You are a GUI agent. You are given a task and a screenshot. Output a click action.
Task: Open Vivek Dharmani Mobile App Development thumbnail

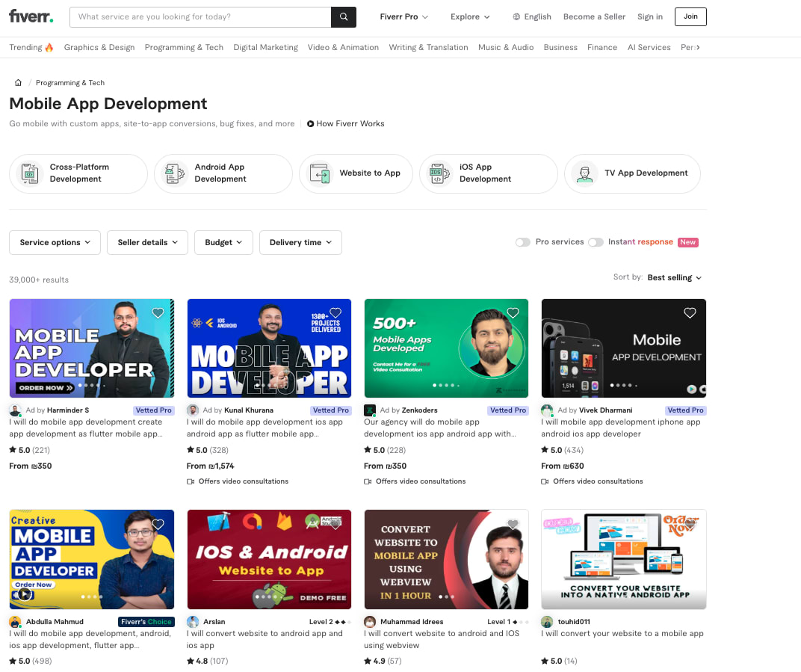pyautogui.click(x=623, y=348)
